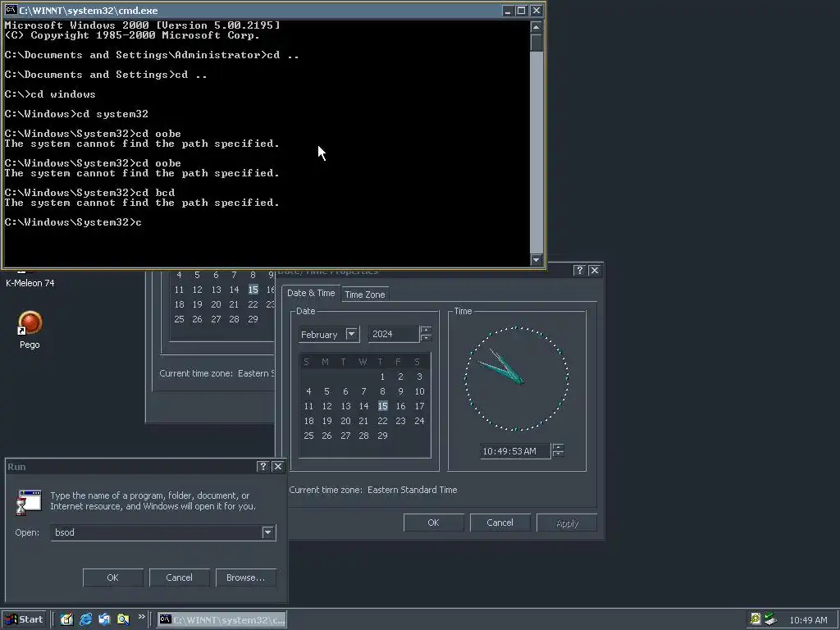Select day 15 in the front calendar

point(382,406)
